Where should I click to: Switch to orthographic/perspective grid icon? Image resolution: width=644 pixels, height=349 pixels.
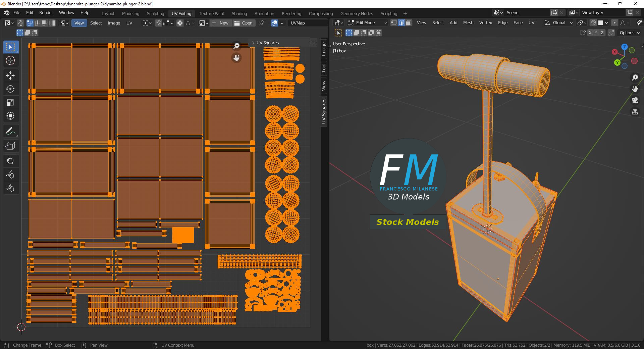pos(635,112)
